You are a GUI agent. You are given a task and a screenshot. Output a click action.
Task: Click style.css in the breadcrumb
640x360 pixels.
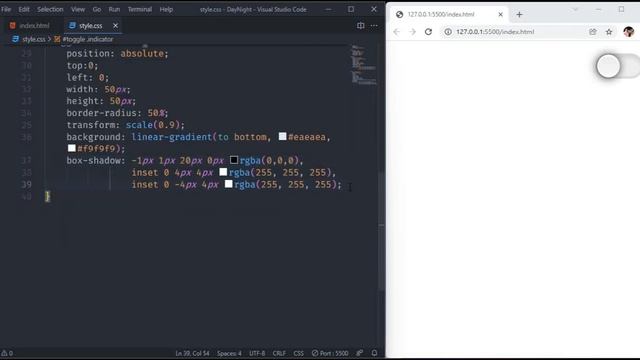[33, 39]
